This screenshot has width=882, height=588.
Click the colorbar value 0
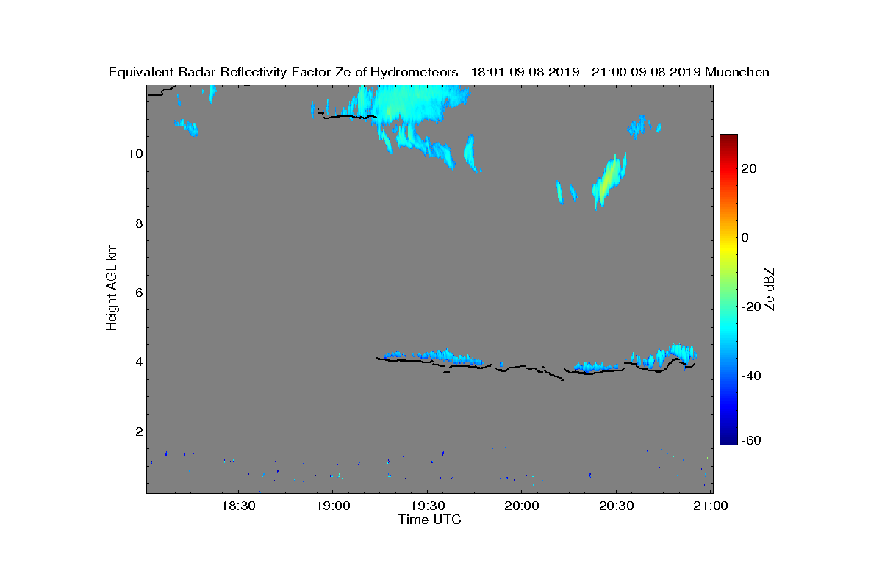[745, 237]
